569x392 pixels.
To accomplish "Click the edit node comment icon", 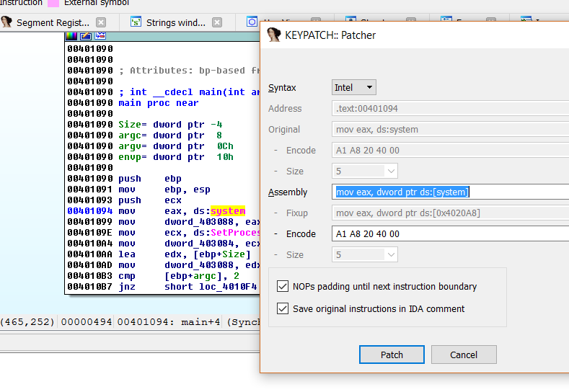I will tap(86, 35).
